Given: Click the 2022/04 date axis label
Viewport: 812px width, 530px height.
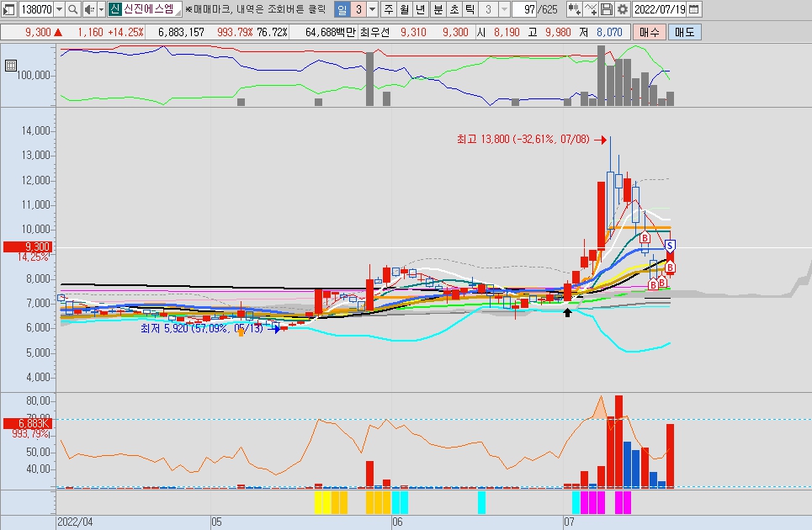Looking at the screenshot, I should pos(75,522).
